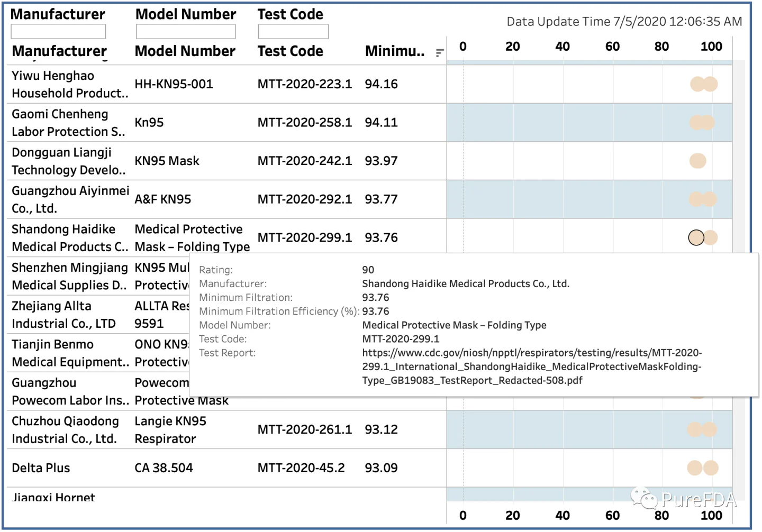Select test code MTT-2020-299.1 in the table row

click(305, 238)
